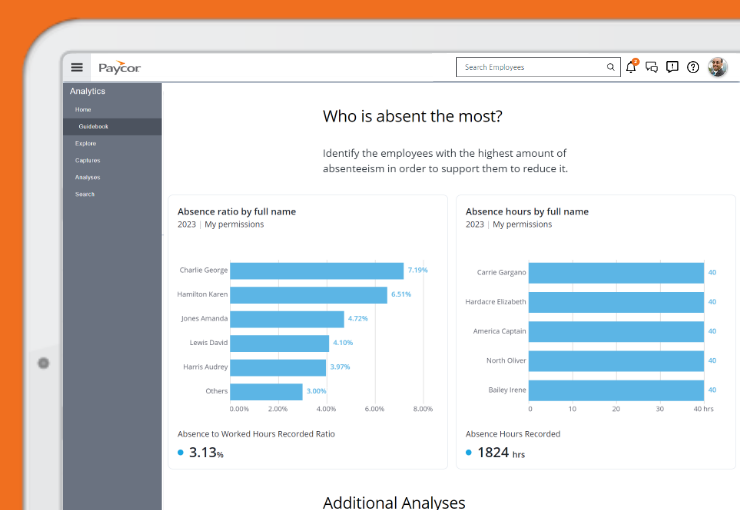
Task: Click the Charlie George bar
Action: coord(317,271)
